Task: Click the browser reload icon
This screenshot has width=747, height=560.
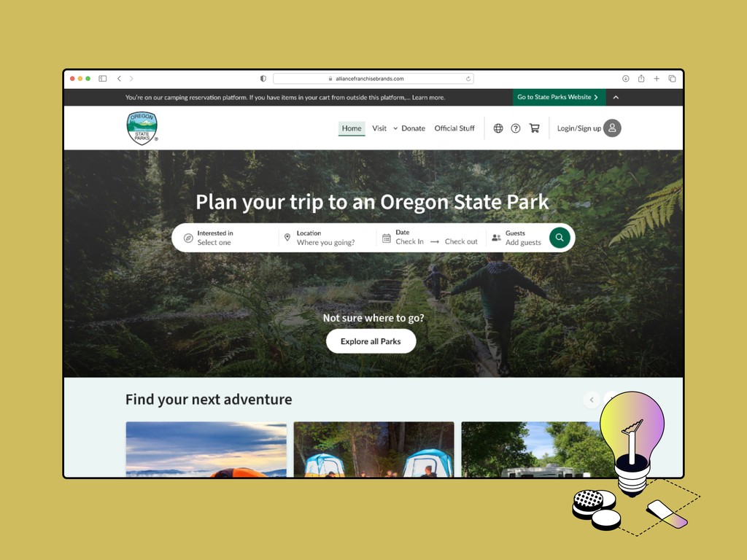Action: pyautogui.click(x=468, y=79)
